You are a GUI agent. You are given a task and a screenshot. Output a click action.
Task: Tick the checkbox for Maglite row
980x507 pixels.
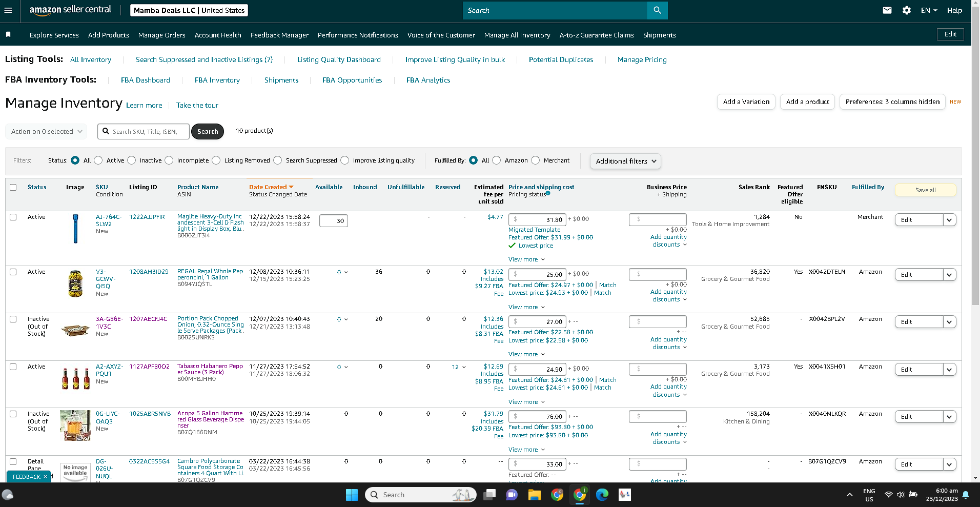point(13,217)
